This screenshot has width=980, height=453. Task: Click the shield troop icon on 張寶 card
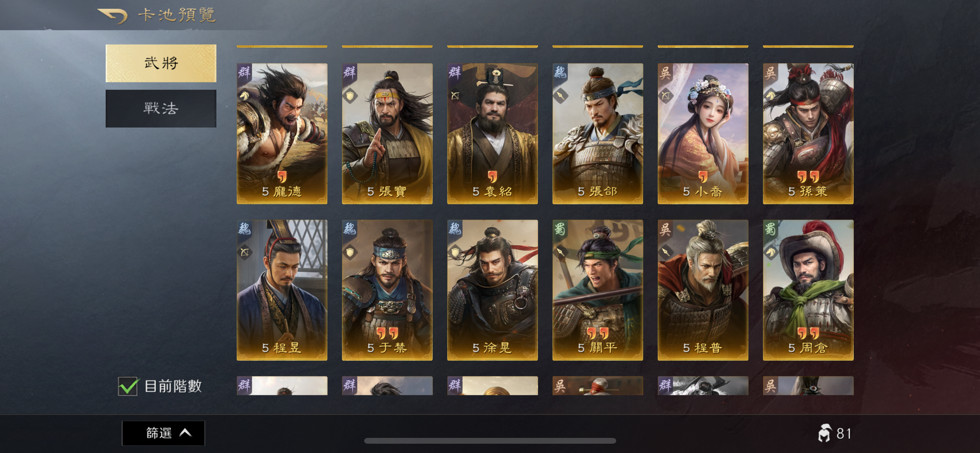pyautogui.click(x=350, y=95)
